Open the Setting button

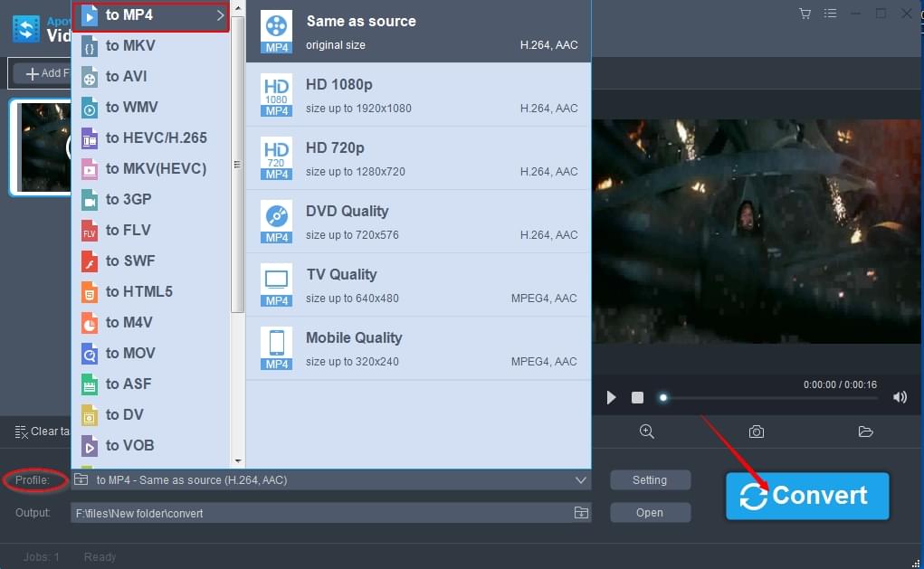tap(650, 480)
